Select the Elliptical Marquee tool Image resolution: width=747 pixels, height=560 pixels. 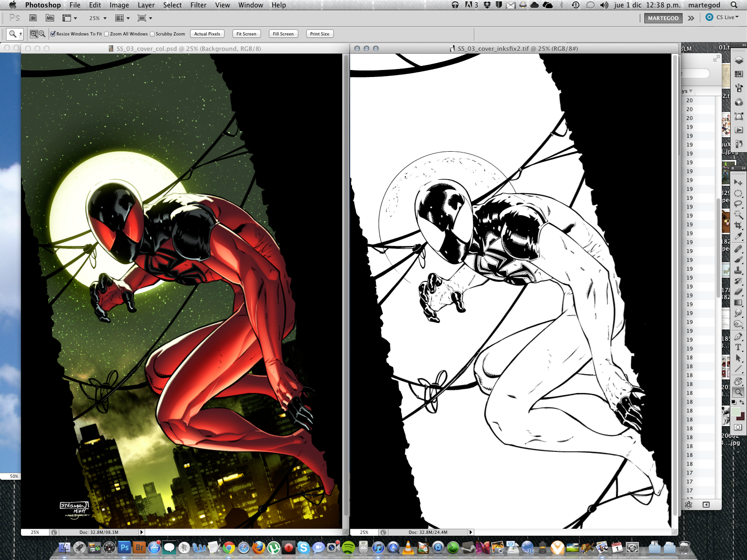point(738,193)
